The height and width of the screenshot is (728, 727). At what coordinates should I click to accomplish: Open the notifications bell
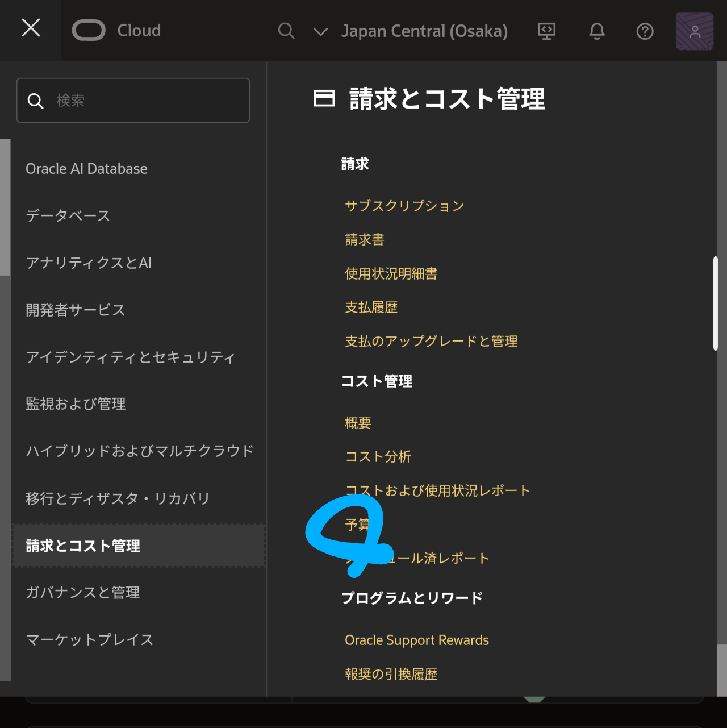pos(596,31)
